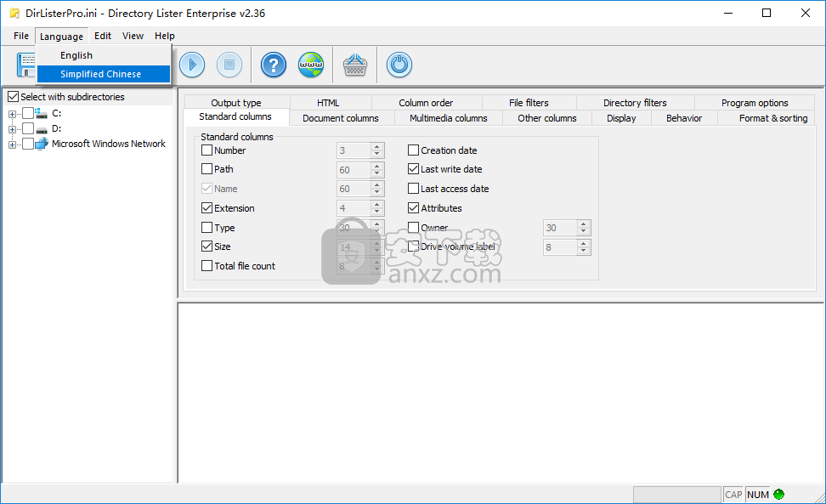Click the power exit icon
Image resolution: width=826 pixels, height=504 pixels.
click(x=399, y=65)
